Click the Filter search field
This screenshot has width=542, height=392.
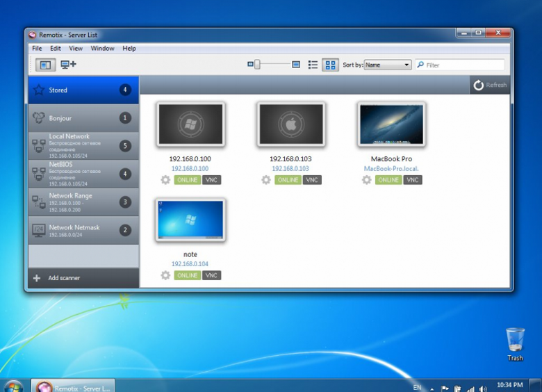[x=460, y=65]
